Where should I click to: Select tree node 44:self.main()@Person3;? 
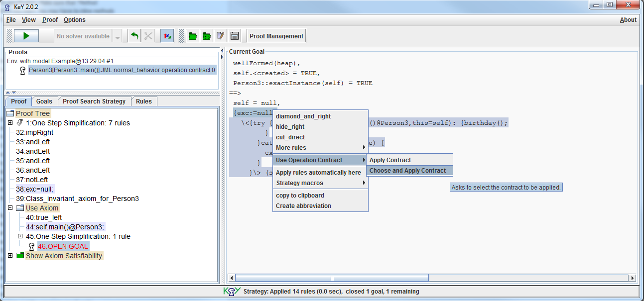(65, 227)
